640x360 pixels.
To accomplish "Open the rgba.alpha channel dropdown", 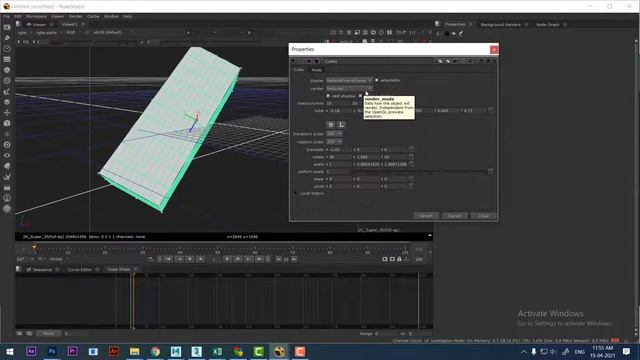I will tap(48, 33).
